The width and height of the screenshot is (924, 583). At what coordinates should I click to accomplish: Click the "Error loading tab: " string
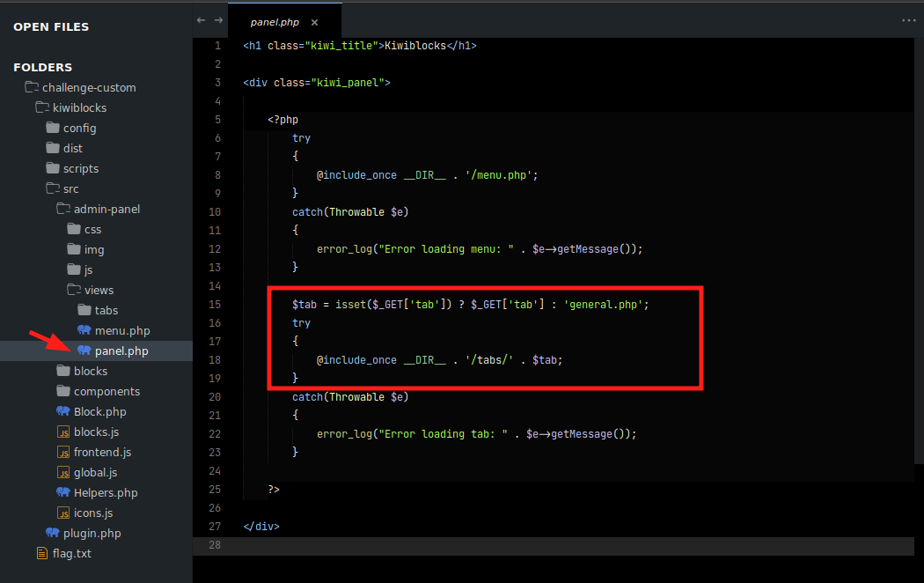tap(444, 434)
